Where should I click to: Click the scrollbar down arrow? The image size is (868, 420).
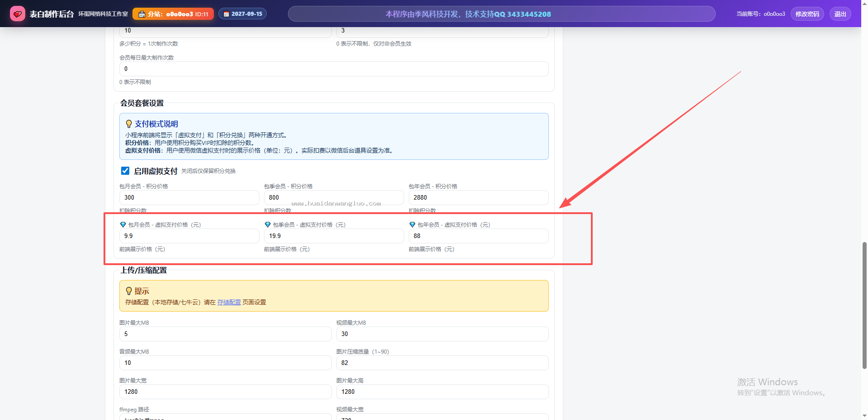864,415
